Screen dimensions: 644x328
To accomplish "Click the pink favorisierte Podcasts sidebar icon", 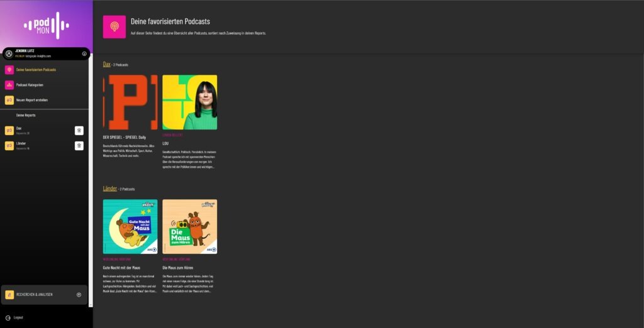I will pos(9,70).
